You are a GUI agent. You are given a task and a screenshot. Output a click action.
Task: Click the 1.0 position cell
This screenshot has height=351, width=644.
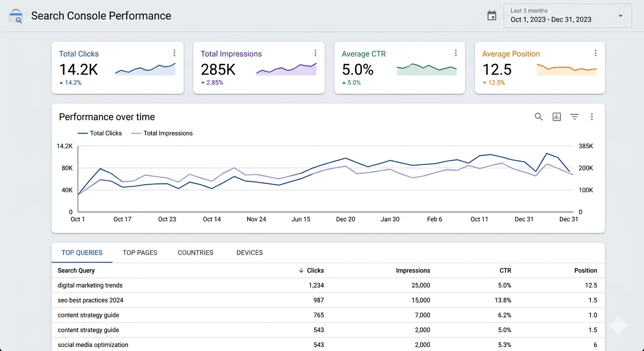click(x=593, y=315)
